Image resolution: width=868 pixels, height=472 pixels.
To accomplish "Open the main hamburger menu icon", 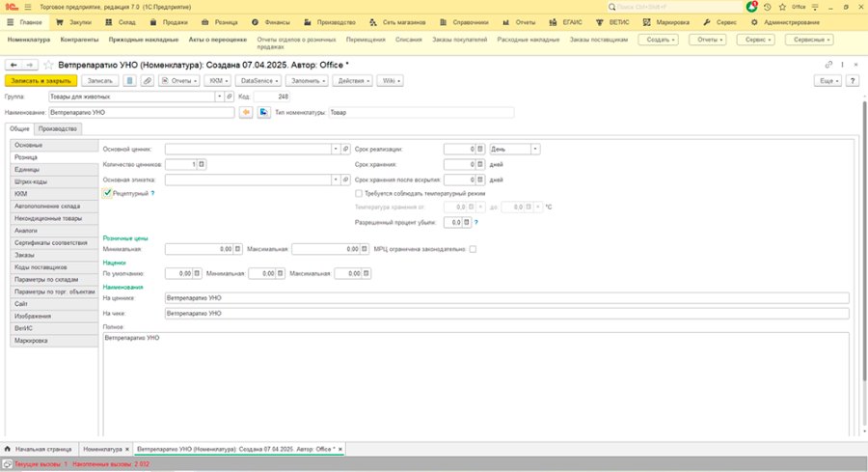I will tap(28, 7).
